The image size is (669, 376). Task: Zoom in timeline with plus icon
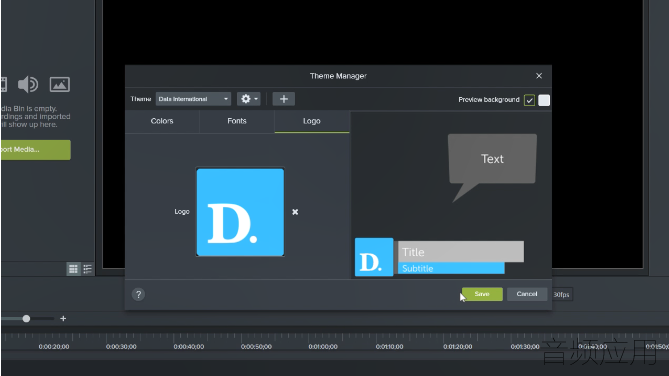[x=63, y=318]
